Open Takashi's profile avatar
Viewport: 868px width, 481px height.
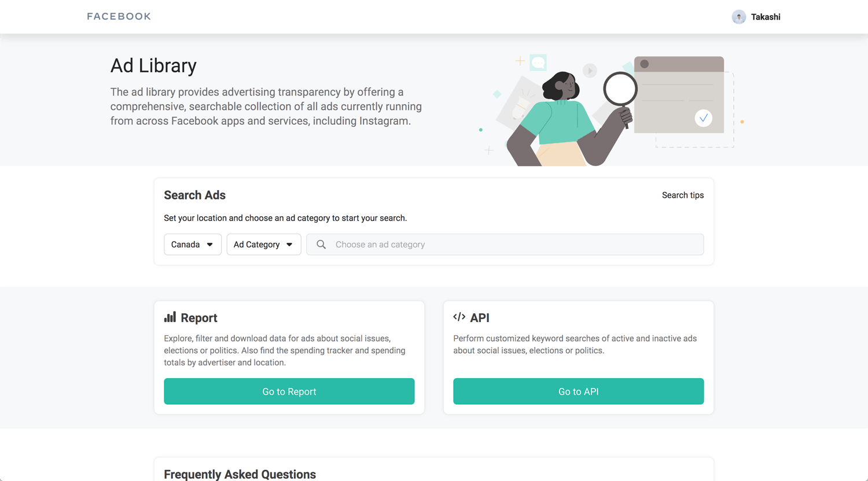pyautogui.click(x=738, y=17)
